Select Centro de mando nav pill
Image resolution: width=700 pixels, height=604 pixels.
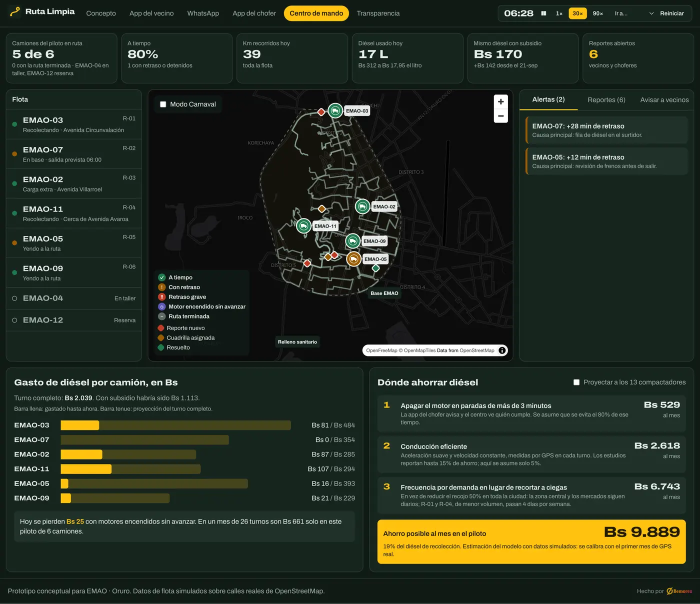click(316, 13)
